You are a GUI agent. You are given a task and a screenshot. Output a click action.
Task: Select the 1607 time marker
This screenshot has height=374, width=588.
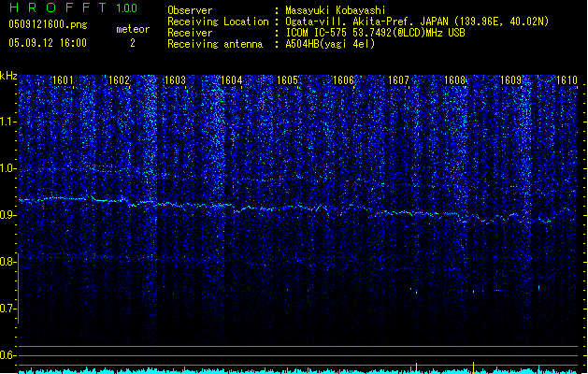pyautogui.click(x=399, y=80)
